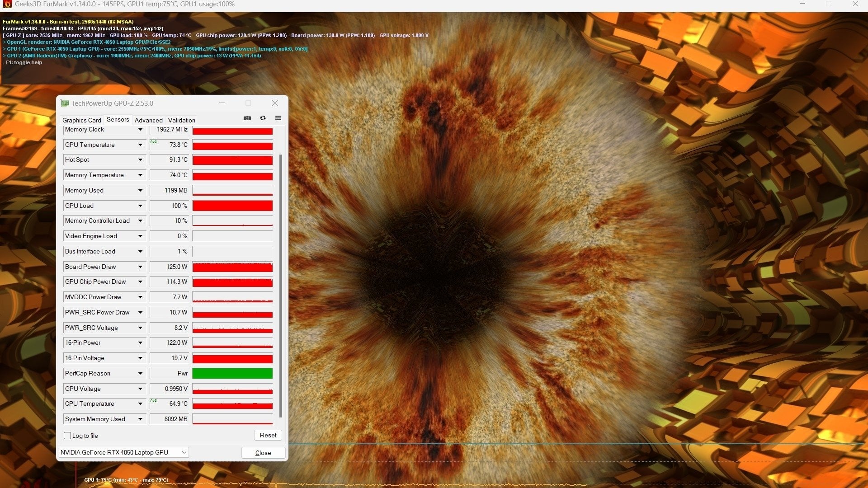Click the Memory Clock value 1962.7 MHz
Screen dimensions: 868x488
[x=169, y=130]
